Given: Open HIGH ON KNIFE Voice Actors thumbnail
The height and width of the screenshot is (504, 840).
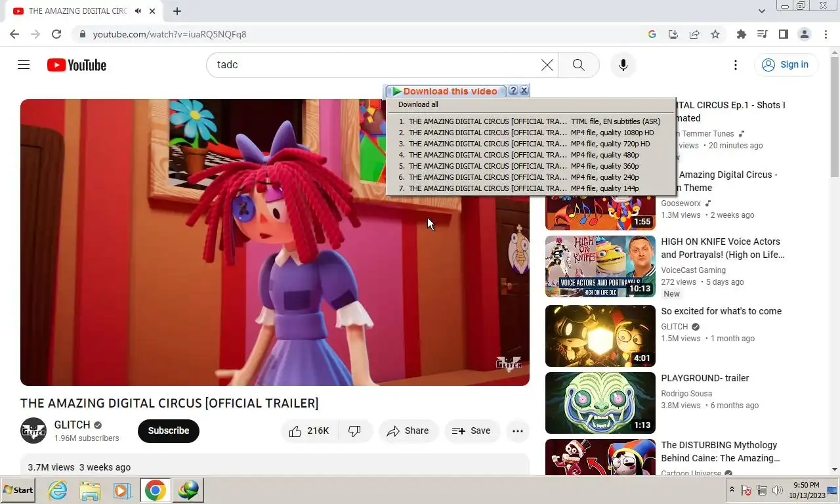Looking at the screenshot, I should point(600,266).
